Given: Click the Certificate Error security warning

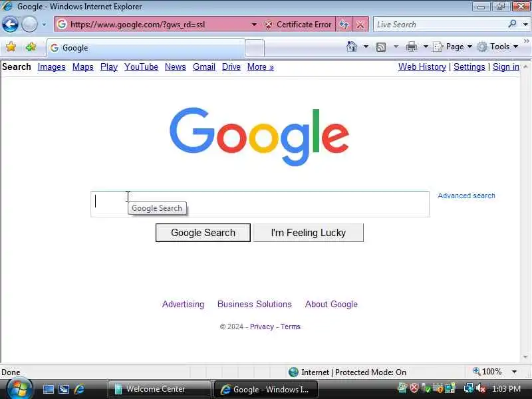Looking at the screenshot, I should 298,25.
